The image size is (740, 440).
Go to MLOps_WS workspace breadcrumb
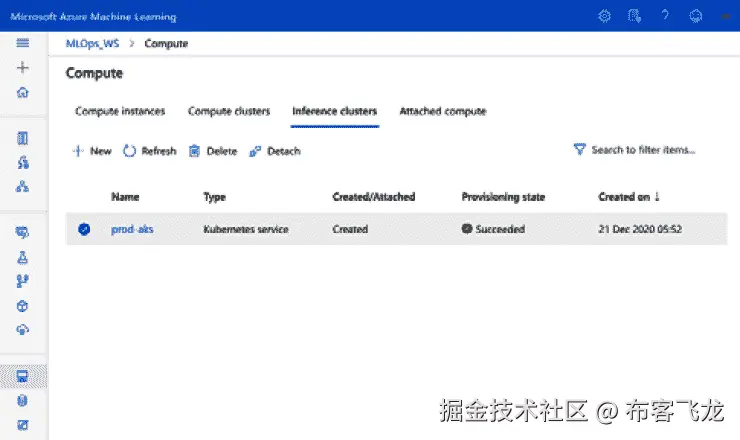pyautogui.click(x=92, y=43)
